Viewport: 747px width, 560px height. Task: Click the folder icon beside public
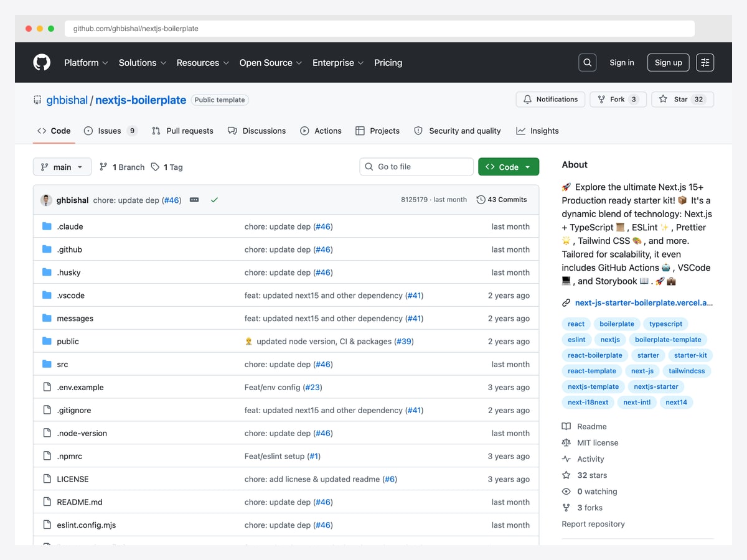(47, 341)
